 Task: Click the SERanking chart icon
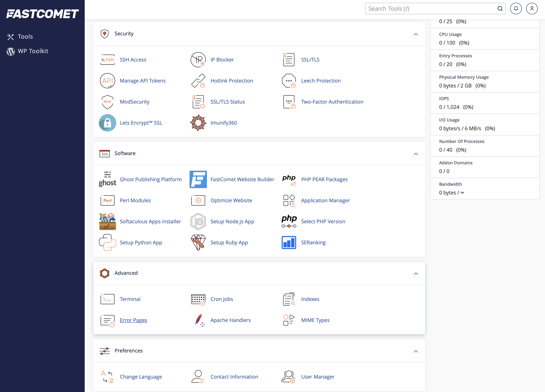[x=289, y=243]
